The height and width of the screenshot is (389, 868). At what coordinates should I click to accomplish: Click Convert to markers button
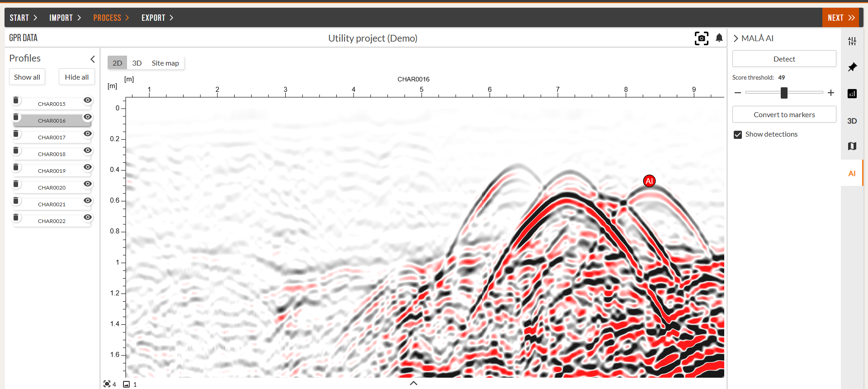[784, 114]
